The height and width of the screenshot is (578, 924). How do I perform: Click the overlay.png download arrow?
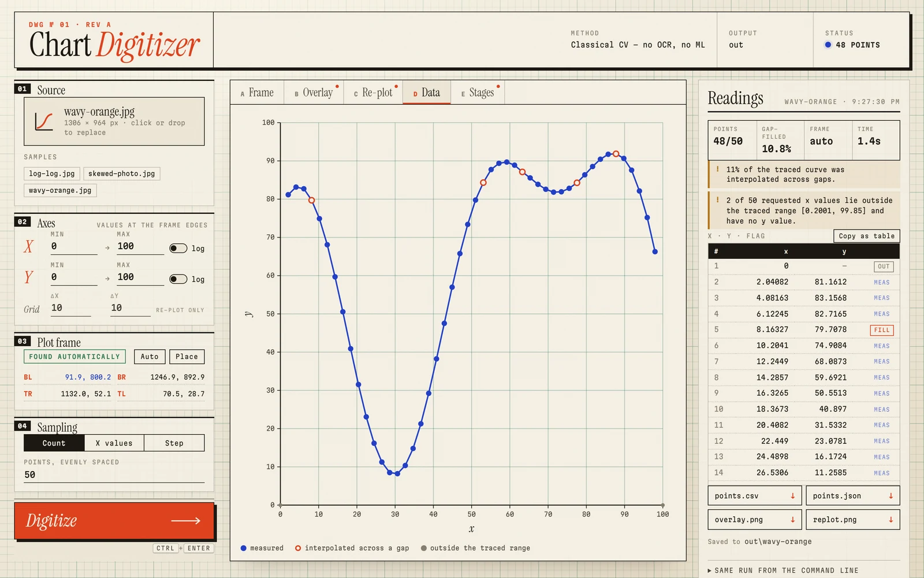click(792, 520)
